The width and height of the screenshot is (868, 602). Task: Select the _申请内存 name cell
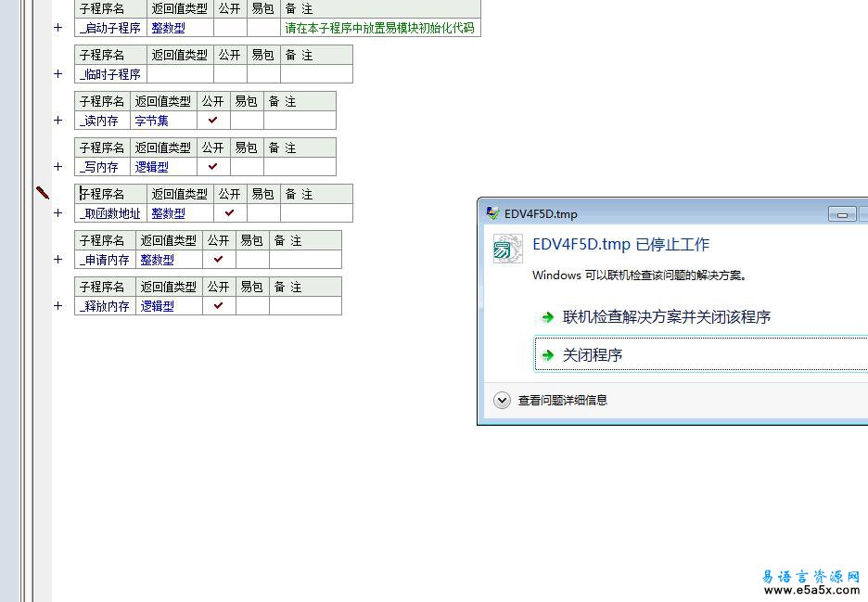click(105, 259)
